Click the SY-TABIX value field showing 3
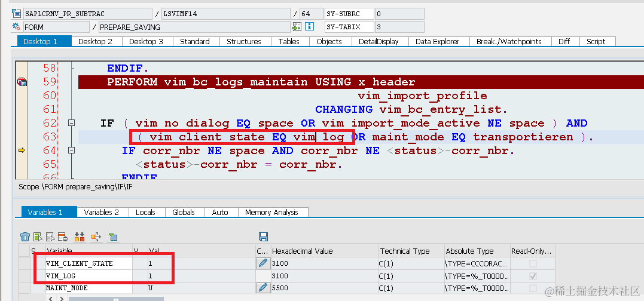644x301 pixels. tap(399, 27)
